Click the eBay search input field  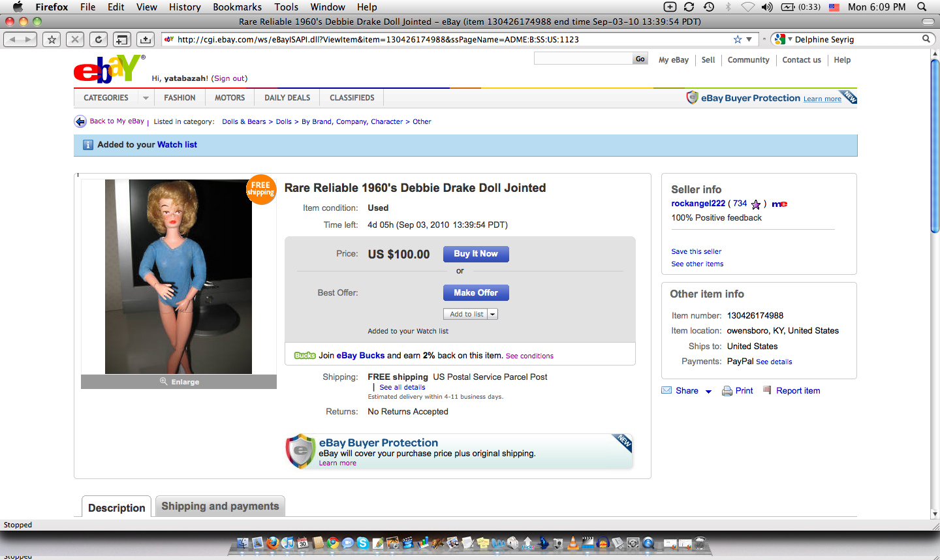point(583,59)
